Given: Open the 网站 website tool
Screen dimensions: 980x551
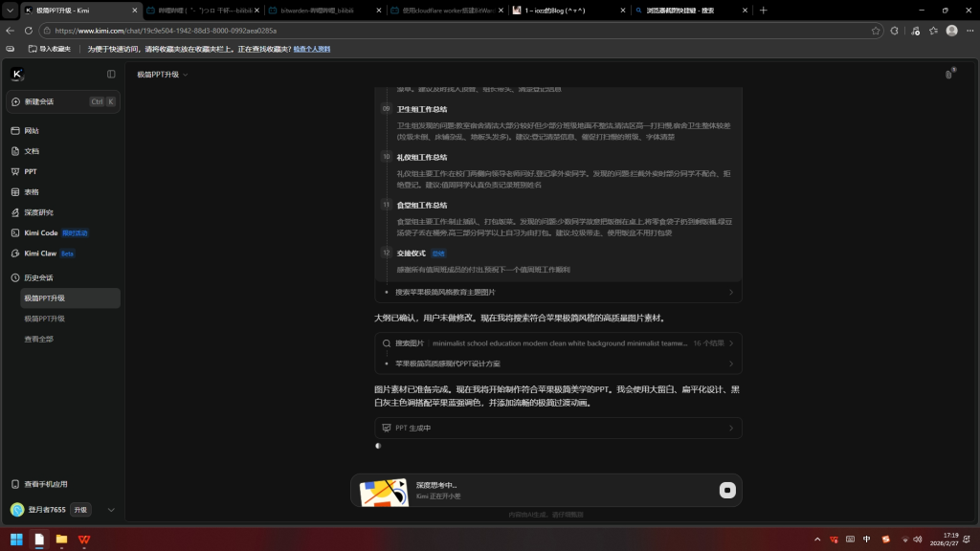Looking at the screenshot, I should (x=32, y=130).
